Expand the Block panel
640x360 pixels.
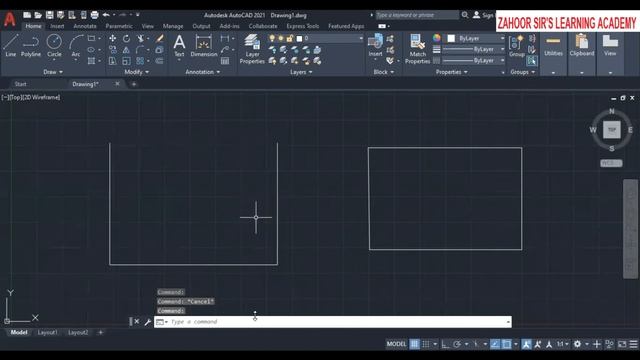(x=384, y=72)
